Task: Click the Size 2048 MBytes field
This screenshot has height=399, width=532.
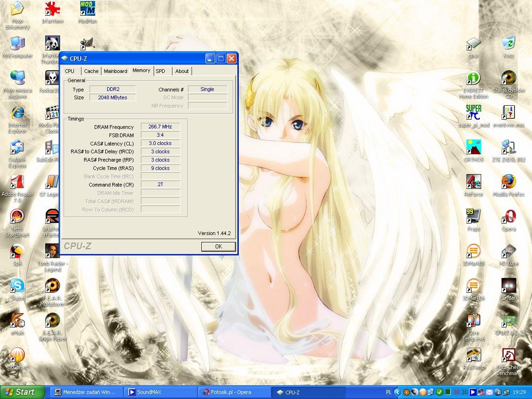Action: (113, 97)
